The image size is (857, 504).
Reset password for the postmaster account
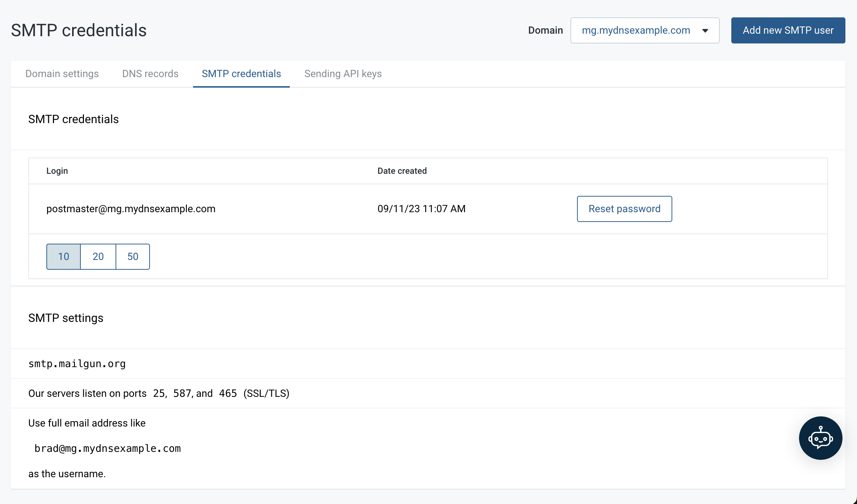(624, 209)
